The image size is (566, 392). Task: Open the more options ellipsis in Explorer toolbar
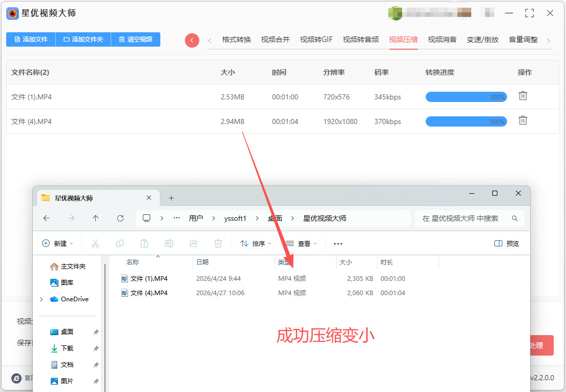click(x=338, y=243)
